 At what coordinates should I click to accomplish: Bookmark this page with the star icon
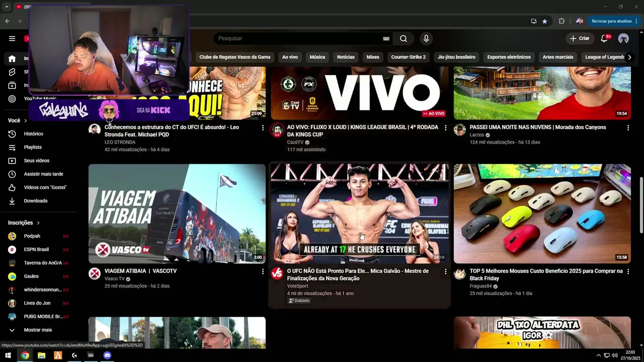tap(544, 21)
